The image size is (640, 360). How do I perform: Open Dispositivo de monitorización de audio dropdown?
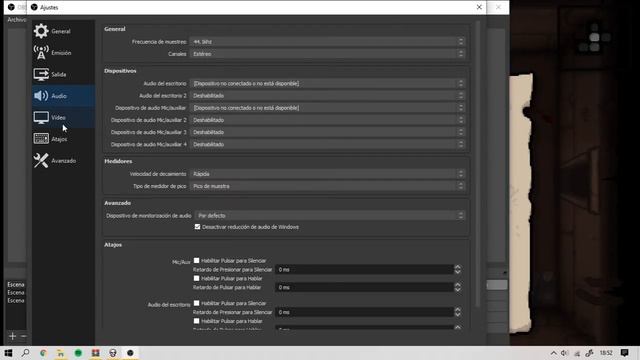330,216
